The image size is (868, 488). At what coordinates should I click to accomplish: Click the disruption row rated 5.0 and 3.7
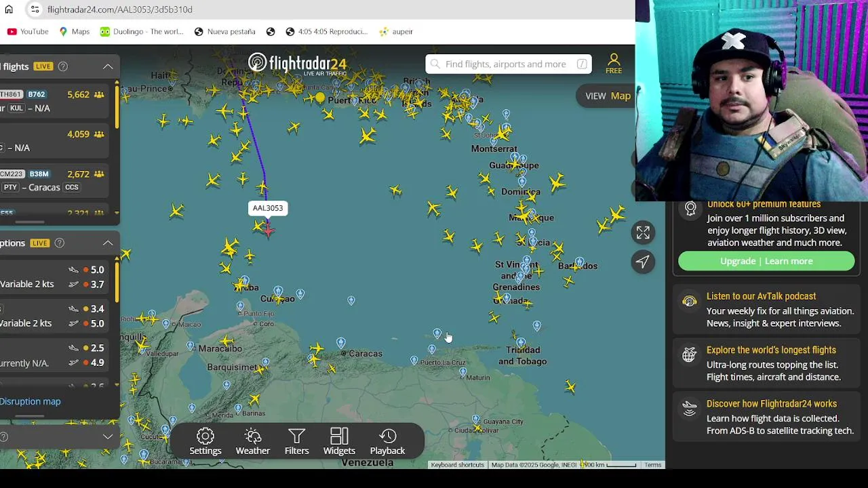(54, 277)
